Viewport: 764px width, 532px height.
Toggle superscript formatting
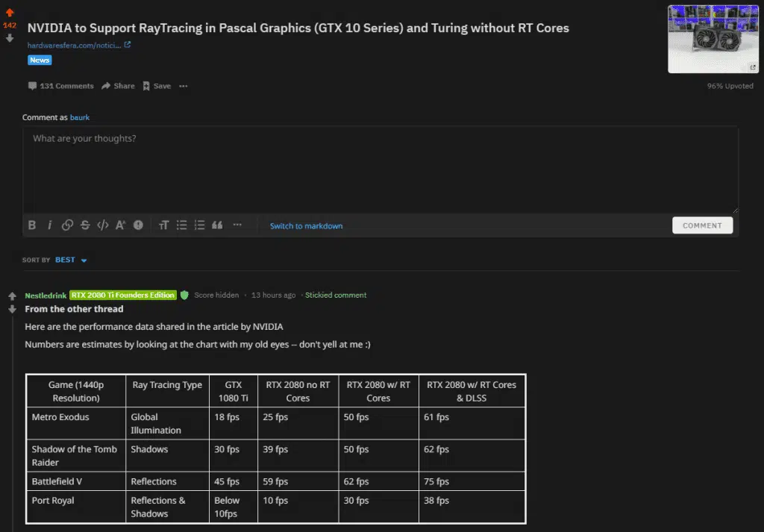click(120, 225)
